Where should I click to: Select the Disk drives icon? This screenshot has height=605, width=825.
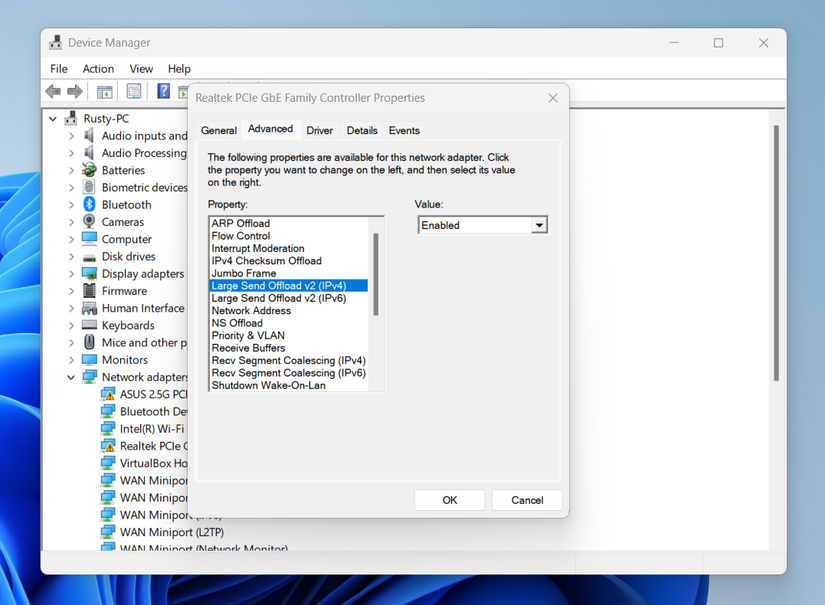pyautogui.click(x=89, y=257)
